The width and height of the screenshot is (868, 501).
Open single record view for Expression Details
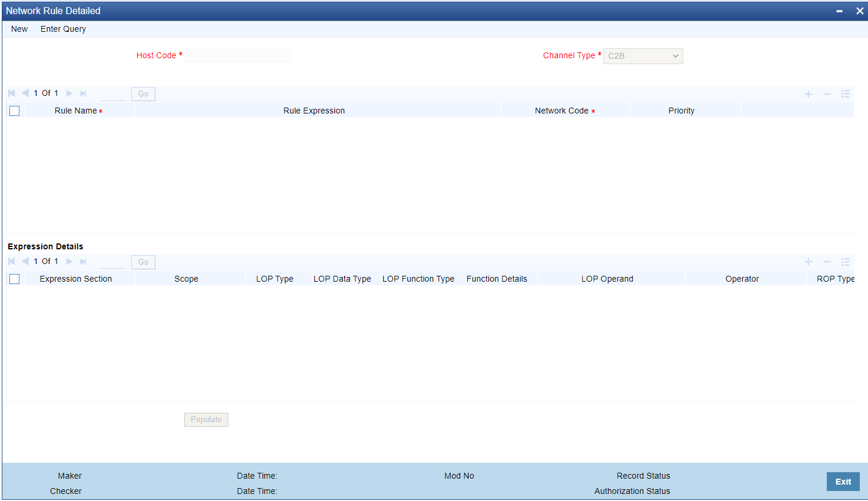coord(846,262)
